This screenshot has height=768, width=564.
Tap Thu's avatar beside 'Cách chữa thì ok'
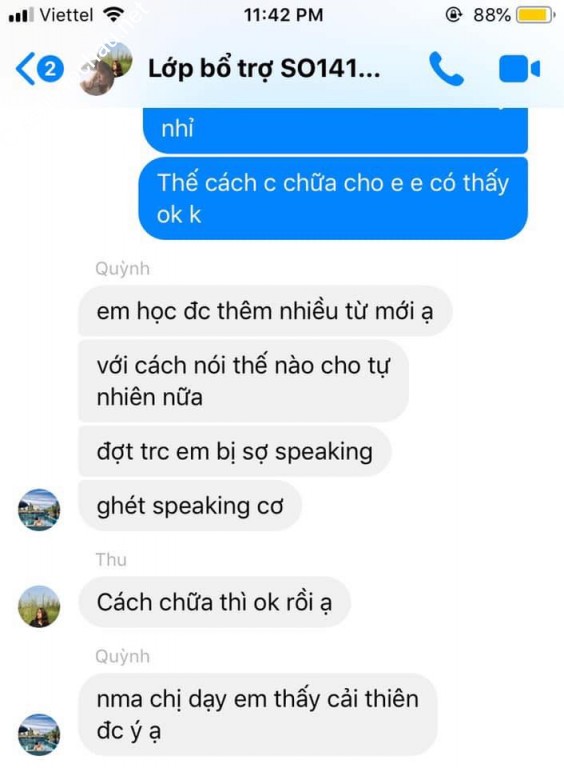pos(39,606)
